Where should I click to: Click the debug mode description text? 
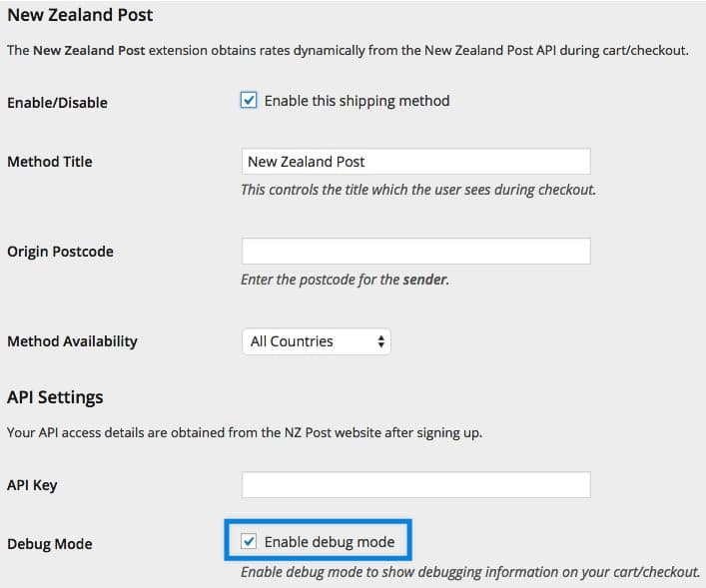coord(469,572)
